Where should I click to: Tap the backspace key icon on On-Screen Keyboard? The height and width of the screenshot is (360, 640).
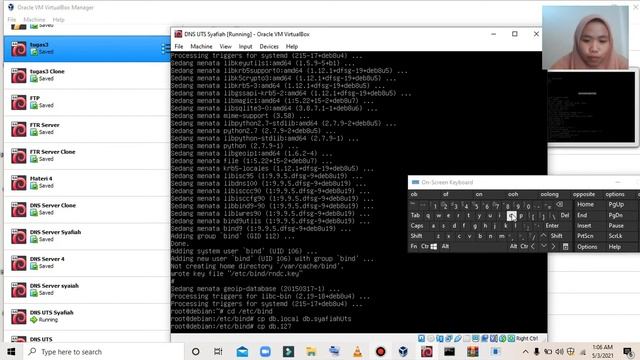[559, 204]
